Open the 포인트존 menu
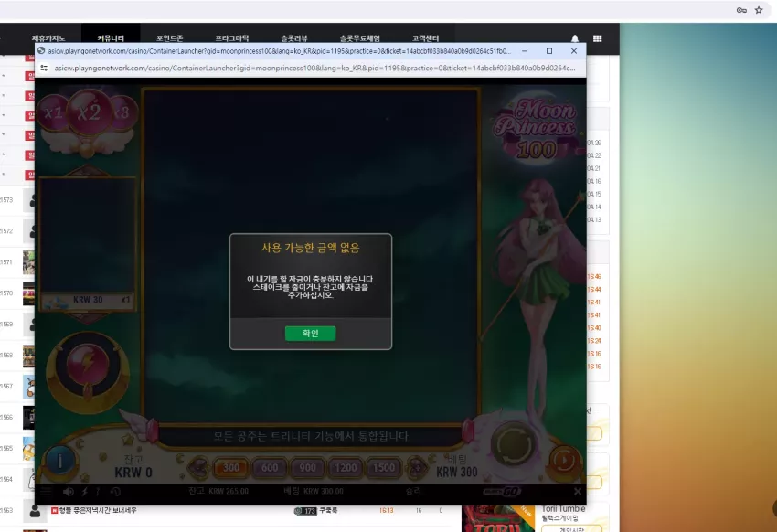The width and height of the screenshot is (777, 532). tap(169, 38)
